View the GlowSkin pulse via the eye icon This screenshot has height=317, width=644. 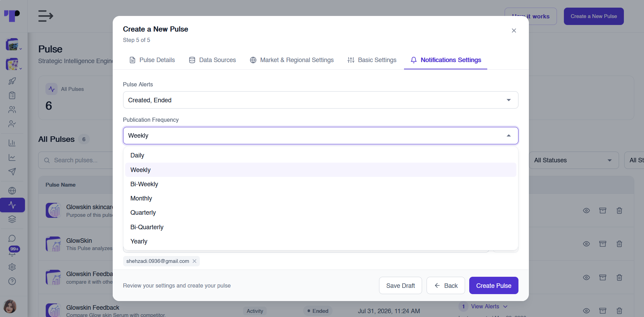(586, 244)
